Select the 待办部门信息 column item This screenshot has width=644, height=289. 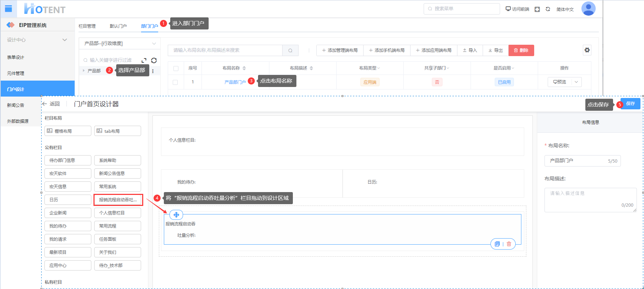pyautogui.click(x=68, y=160)
